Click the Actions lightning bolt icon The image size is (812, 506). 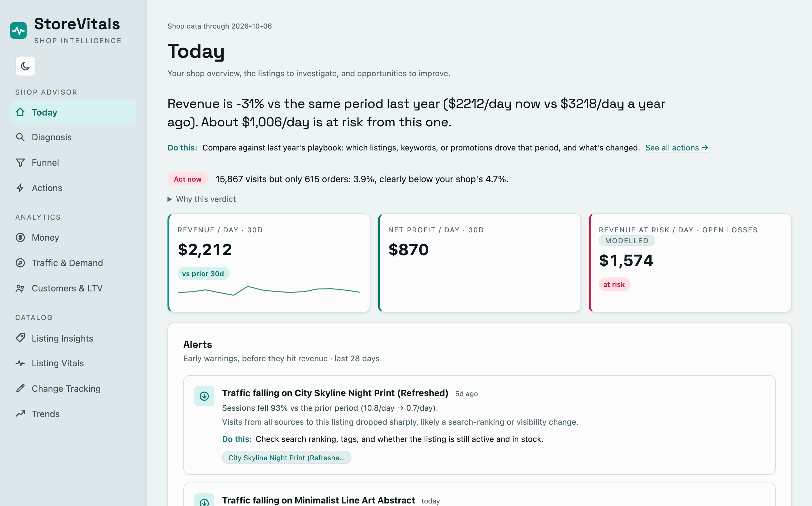[20, 188]
